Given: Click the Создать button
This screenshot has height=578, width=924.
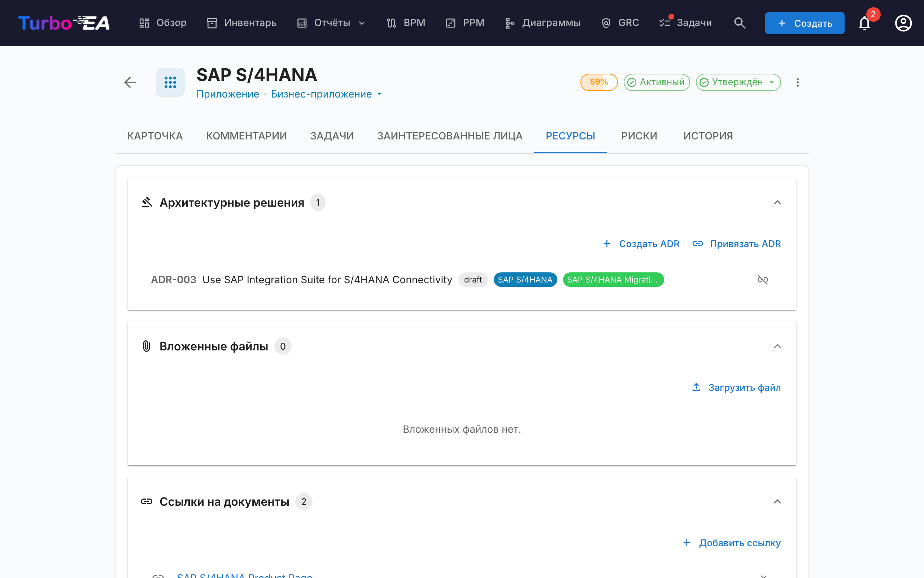Looking at the screenshot, I should pos(805,23).
